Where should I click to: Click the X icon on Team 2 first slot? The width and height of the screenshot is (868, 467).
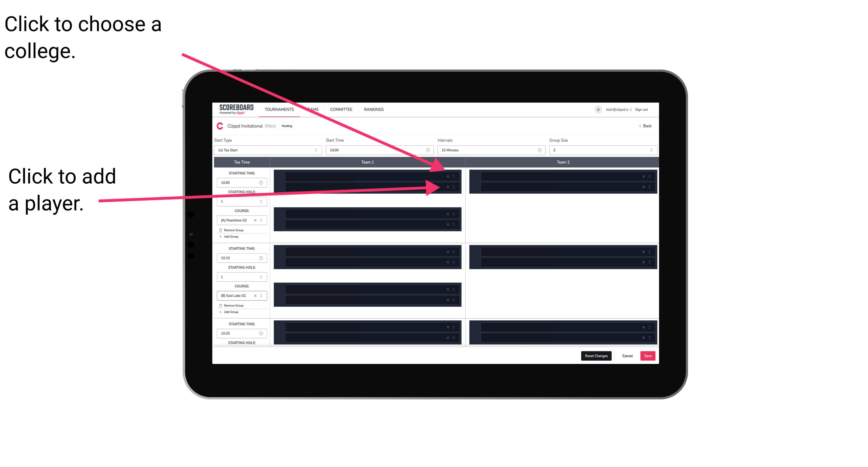click(x=643, y=176)
